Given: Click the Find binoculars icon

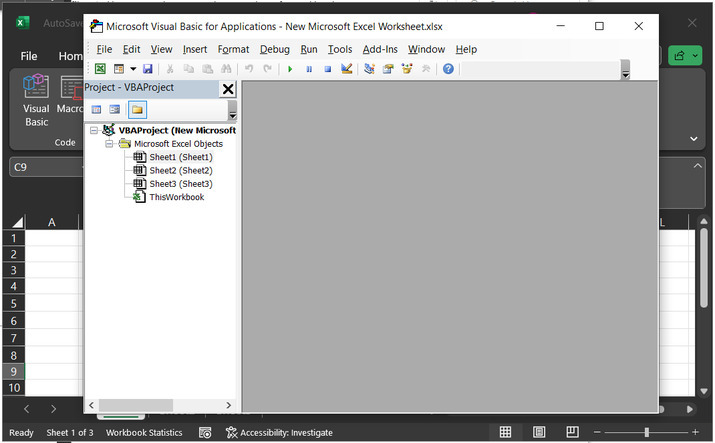Looking at the screenshot, I should coord(226,69).
